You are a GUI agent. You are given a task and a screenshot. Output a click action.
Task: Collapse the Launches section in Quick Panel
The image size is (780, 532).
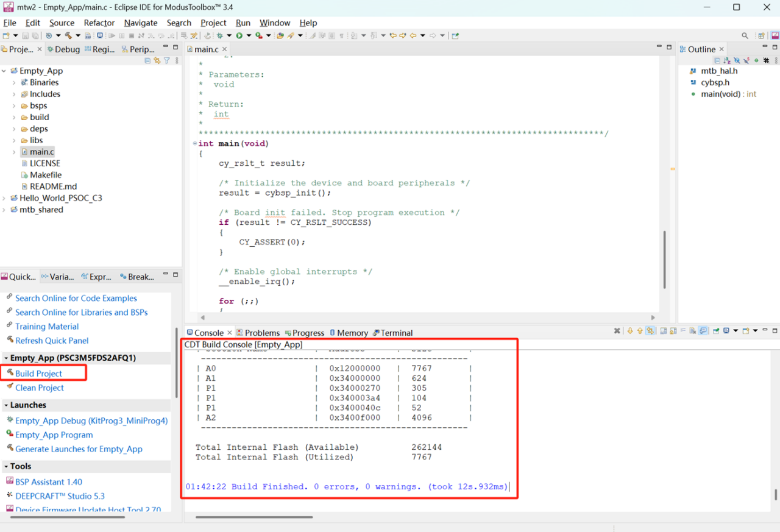[x=5, y=405]
